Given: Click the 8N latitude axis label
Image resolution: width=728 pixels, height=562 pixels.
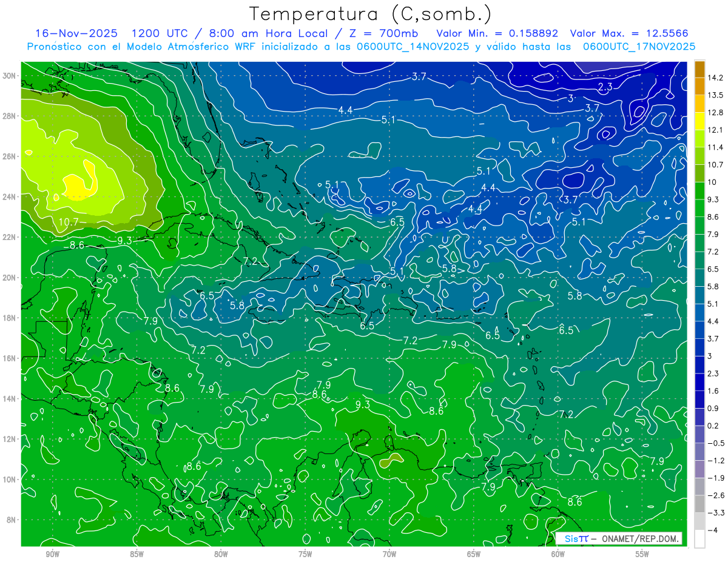Looking at the screenshot, I should click(x=11, y=520).
